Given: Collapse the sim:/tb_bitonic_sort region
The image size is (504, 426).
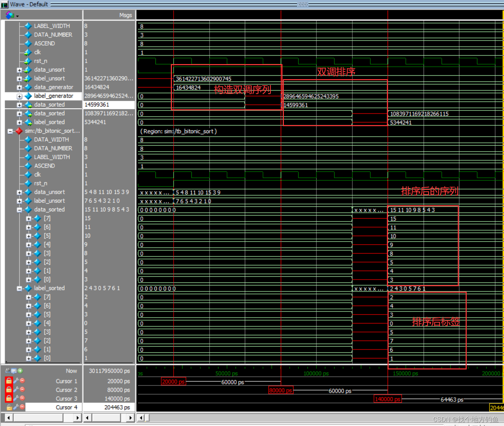Looking at the screenshot, I should 10,131.
